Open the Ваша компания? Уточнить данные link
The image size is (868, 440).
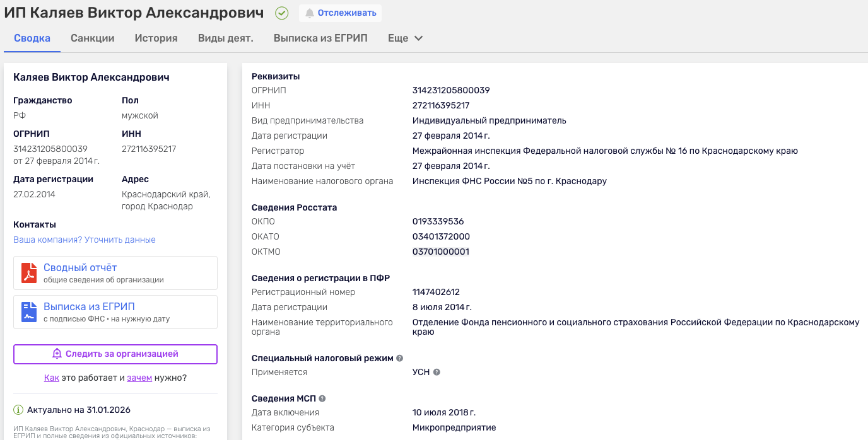pyautogui.click(x=85, y=240)
